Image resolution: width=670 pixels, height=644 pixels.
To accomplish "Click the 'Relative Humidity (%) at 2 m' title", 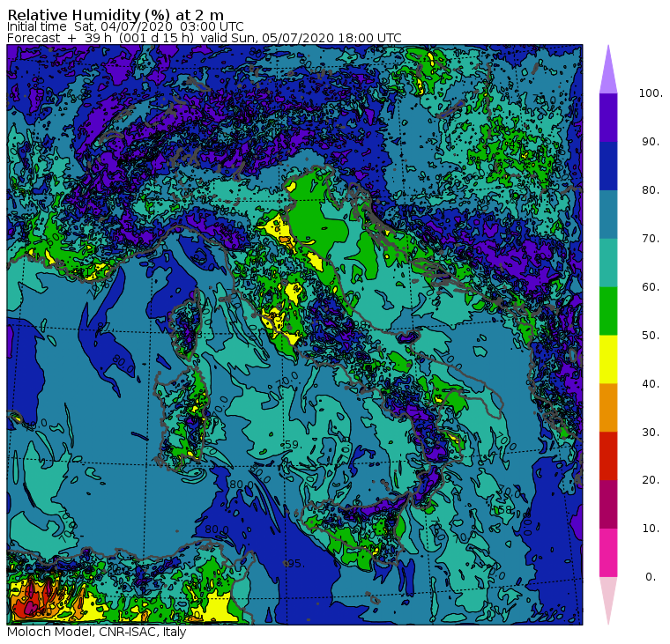I will tap(115, 14).
